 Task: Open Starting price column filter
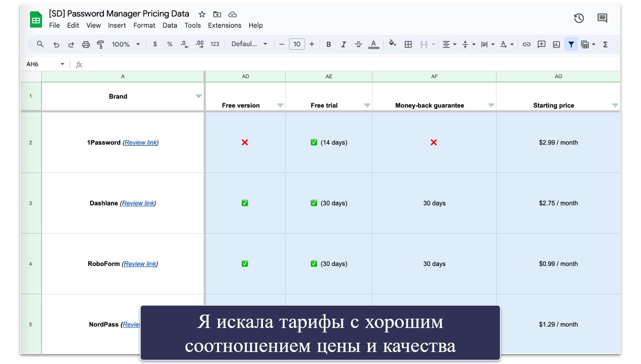pyautogui.click(x=615, y=105)
